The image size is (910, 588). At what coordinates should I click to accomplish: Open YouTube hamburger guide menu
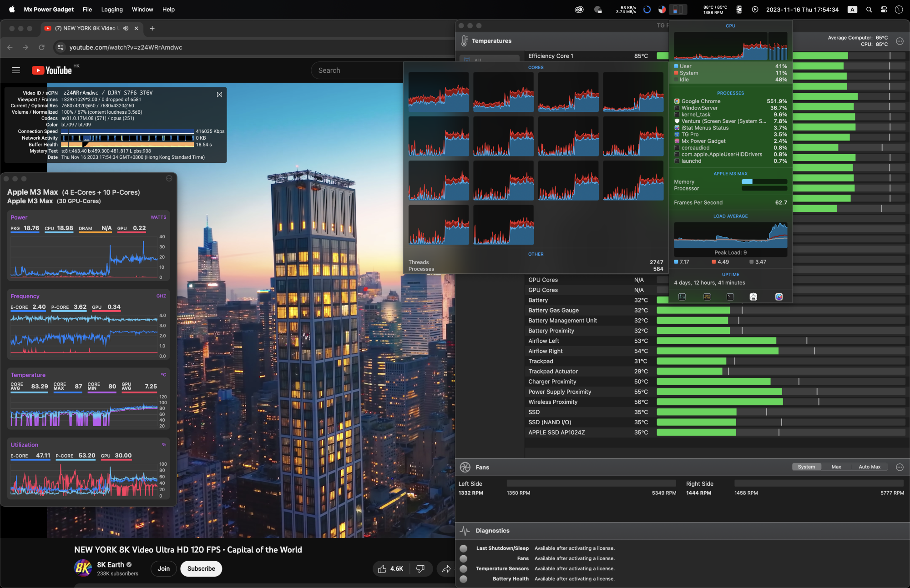(16, 70)
